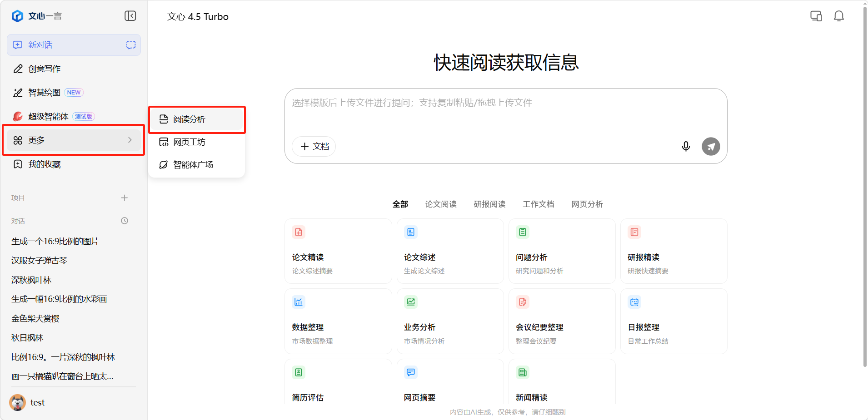Click the 问题分析 card icon
The height and width of the screenshot is (420, 868).
point(523,232)
